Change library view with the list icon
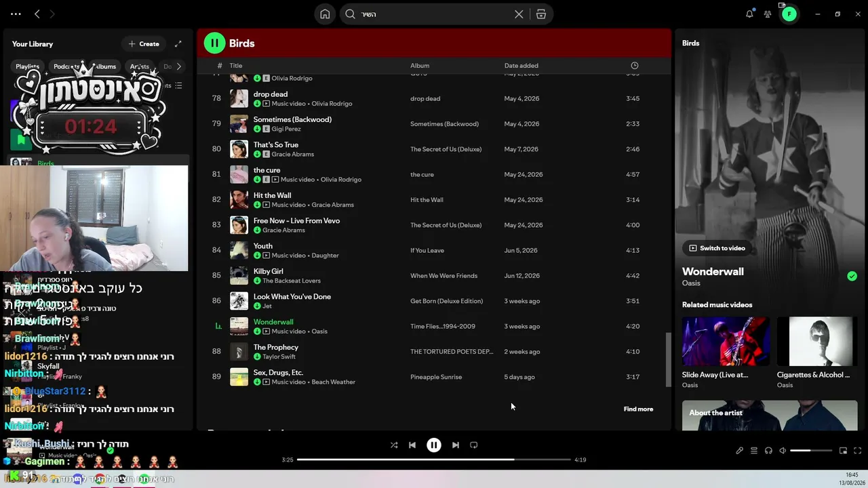 click(178, 86)
